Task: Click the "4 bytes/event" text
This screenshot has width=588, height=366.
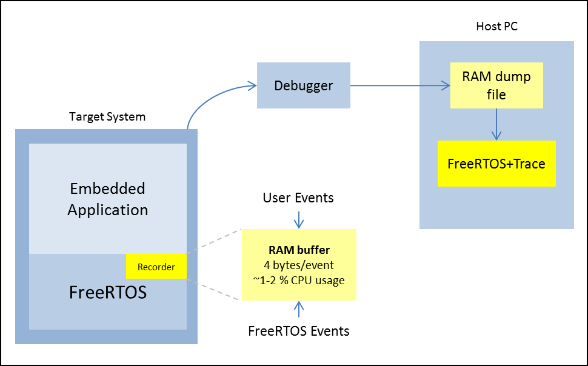Action: (299, 265)
